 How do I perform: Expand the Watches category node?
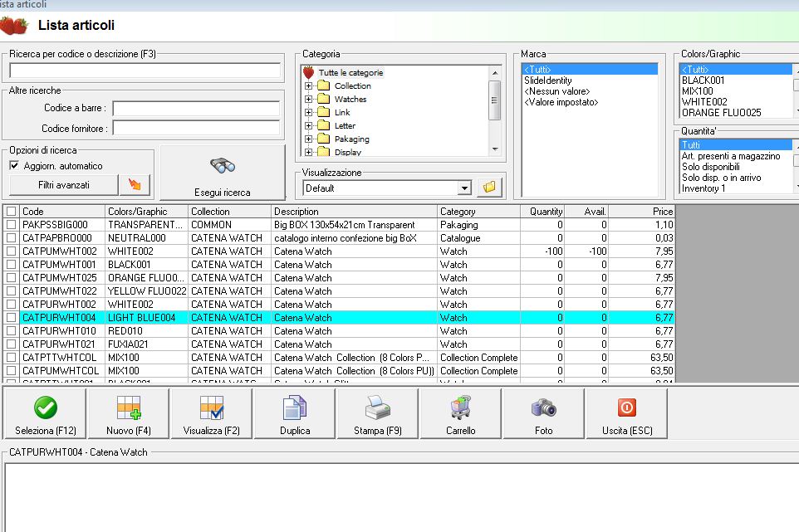point(308,99)
